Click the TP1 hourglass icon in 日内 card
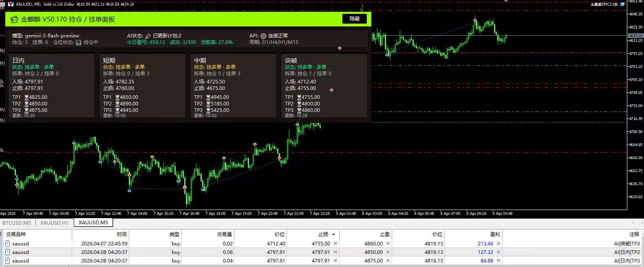 26,97
